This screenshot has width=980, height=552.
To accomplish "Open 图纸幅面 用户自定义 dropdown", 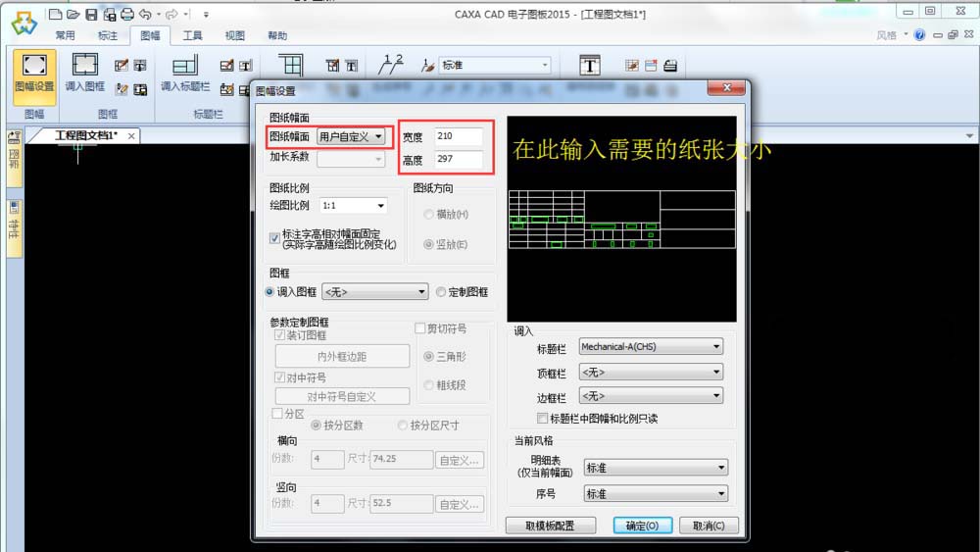I will click(351, 136).
